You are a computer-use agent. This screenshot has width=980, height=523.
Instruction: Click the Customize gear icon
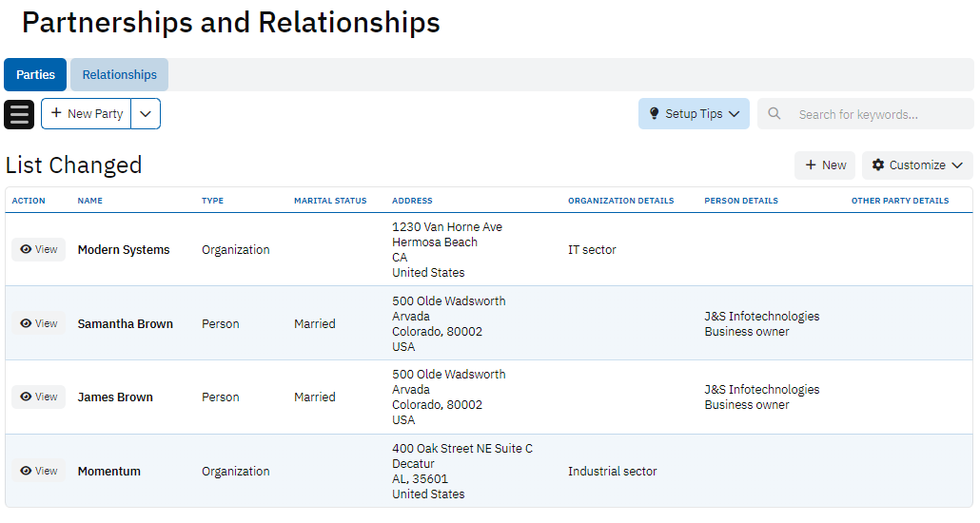[878, 165]
